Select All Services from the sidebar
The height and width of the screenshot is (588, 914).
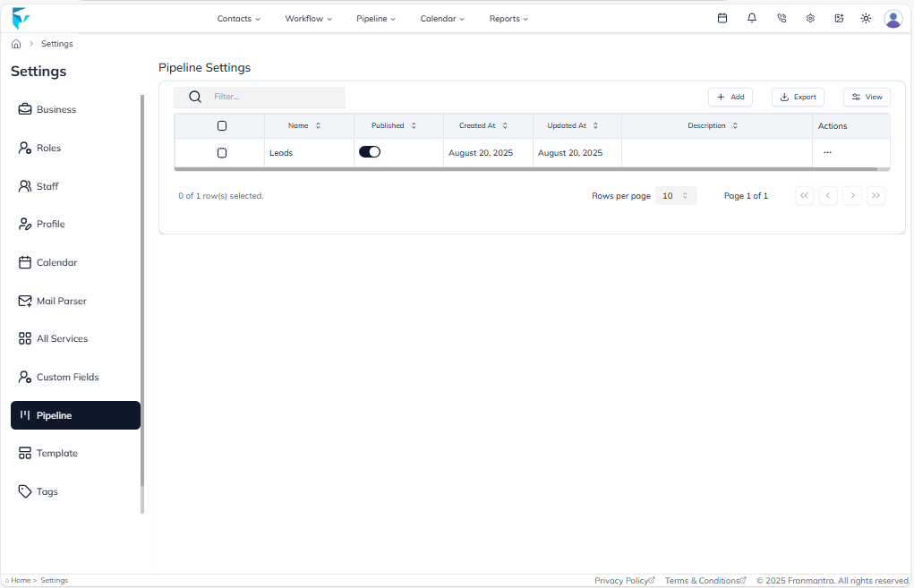pyautogui.click(x=62, y=338)
